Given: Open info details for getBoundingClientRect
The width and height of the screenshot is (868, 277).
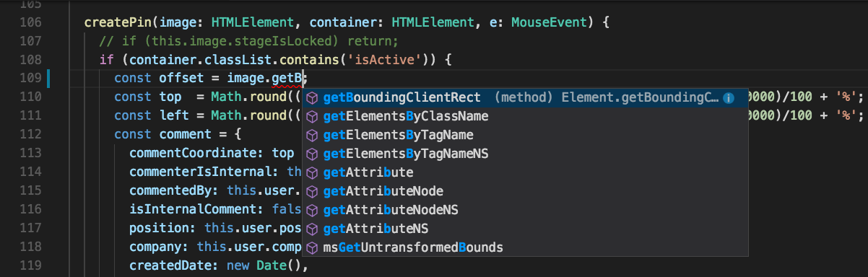Looking at the screenshot, I should click(729, 97).
